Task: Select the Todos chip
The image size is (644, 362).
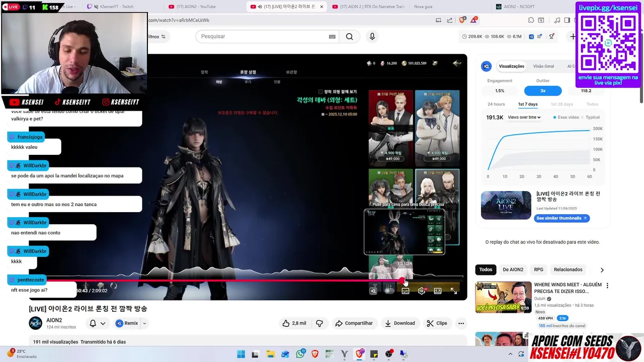Action: coord(486,269)
